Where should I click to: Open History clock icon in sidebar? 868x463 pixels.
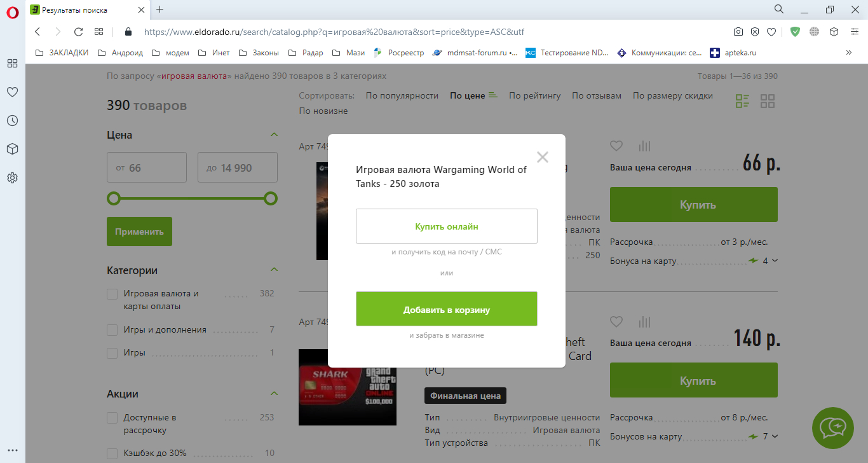(12, 121)
